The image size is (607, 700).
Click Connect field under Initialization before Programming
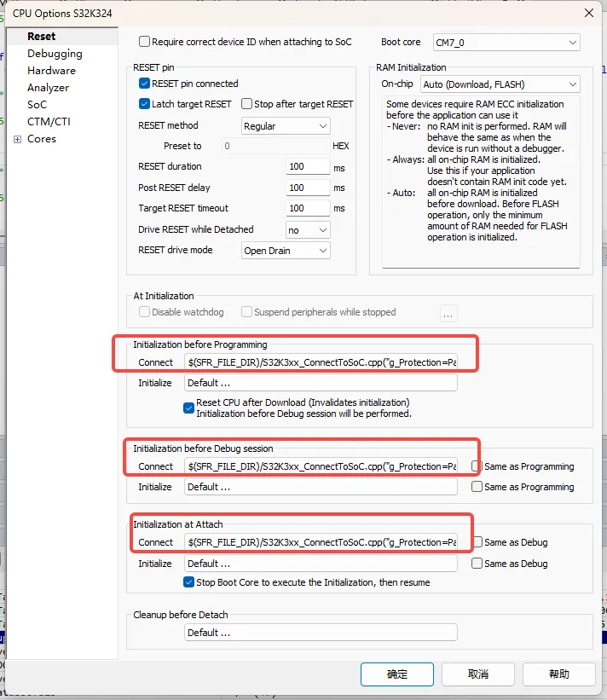(321, 362)
